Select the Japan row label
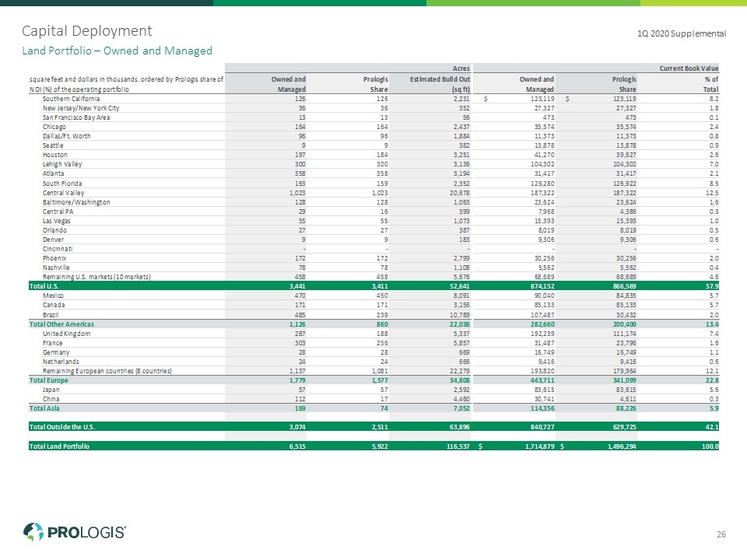The image size is (747, 560). (51, 390)
